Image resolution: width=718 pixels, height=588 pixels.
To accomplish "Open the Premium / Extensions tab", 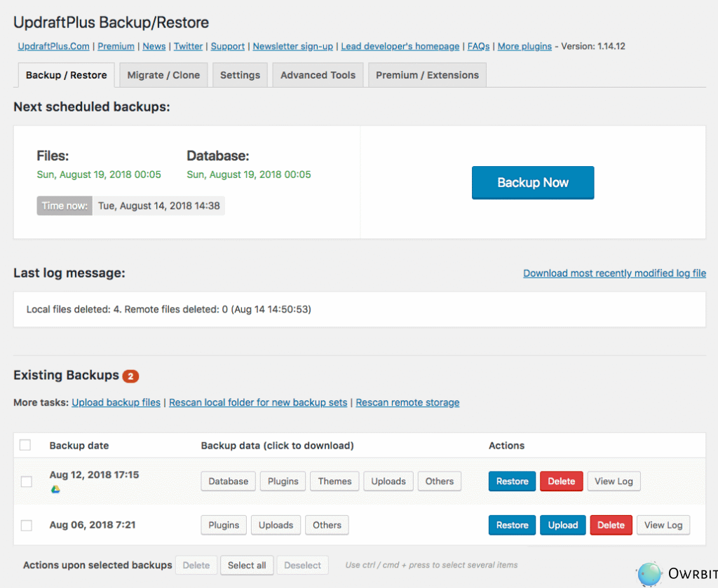I will coord(427,75).
